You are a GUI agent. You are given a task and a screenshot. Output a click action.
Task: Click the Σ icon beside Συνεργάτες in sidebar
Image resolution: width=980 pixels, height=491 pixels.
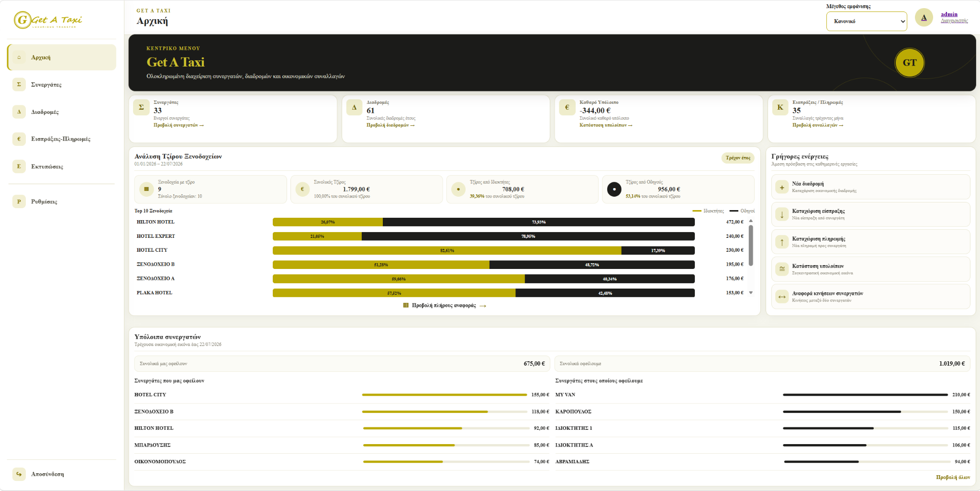(19, 84)
